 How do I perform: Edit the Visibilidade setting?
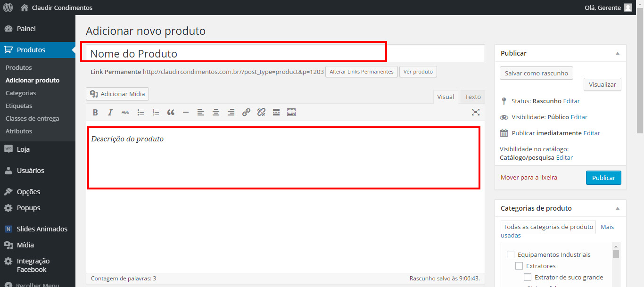click(x=579, y=117)
